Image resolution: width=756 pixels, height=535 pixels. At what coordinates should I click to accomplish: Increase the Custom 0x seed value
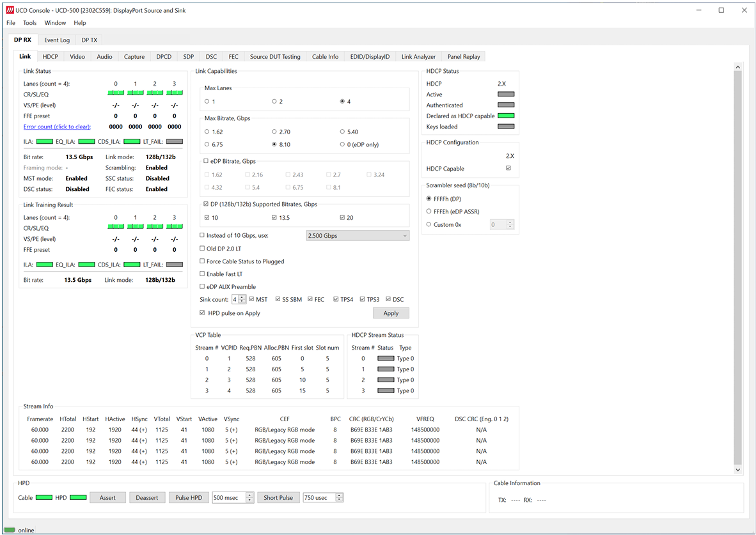[x=510, y=222]
